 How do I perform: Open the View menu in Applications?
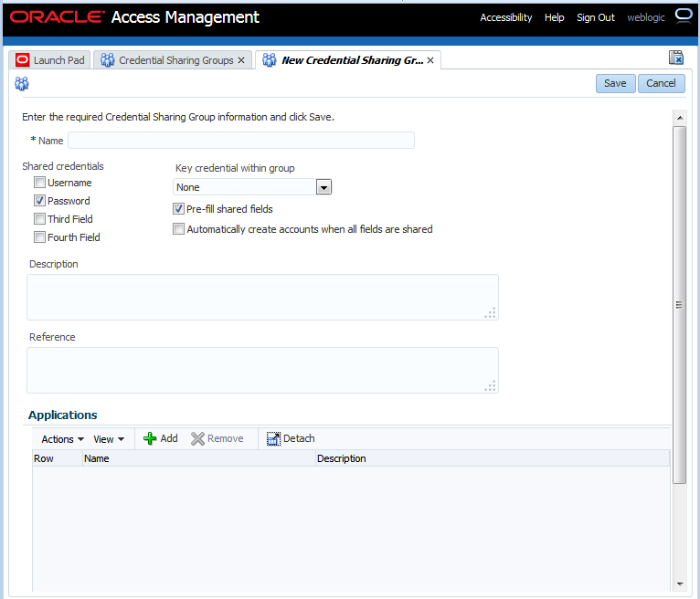109,439
